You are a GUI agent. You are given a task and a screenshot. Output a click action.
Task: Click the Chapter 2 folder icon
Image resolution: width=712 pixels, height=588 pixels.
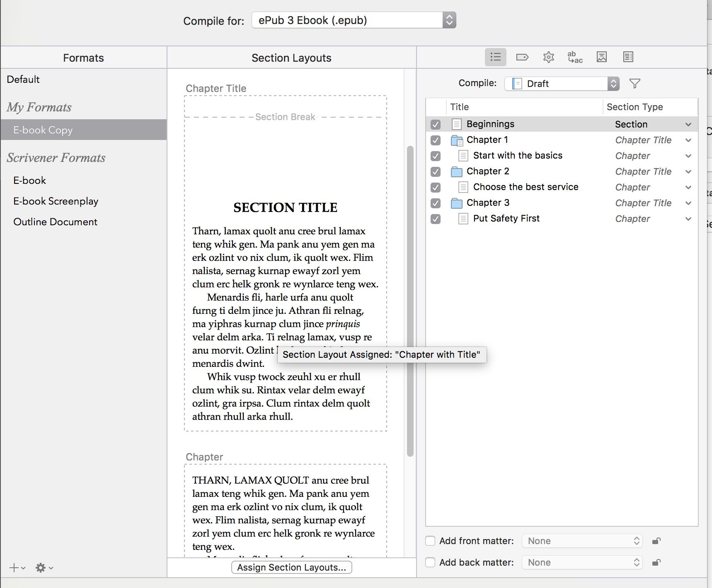coord(457,171)
